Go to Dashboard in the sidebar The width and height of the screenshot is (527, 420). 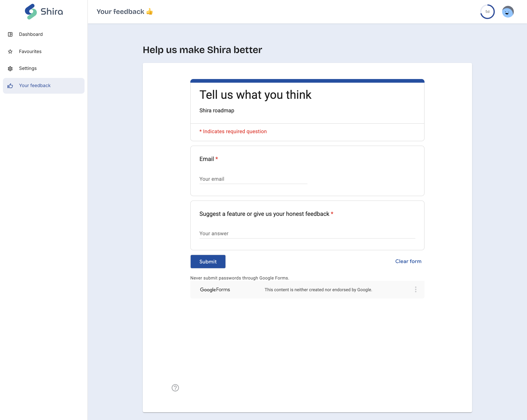tap(44, 34)
